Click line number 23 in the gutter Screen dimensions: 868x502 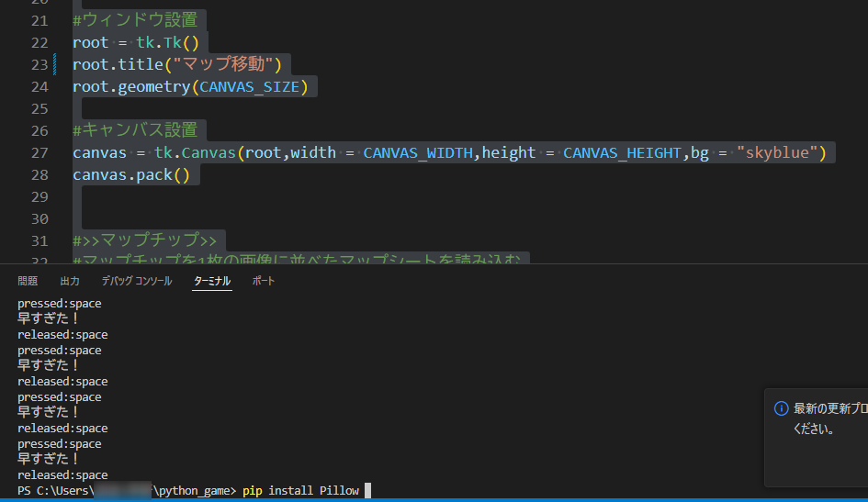pyautogui.click(x=39, y=64)
